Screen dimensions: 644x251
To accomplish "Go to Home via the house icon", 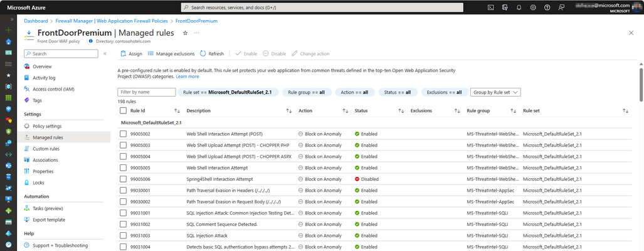I will [9, 41].
